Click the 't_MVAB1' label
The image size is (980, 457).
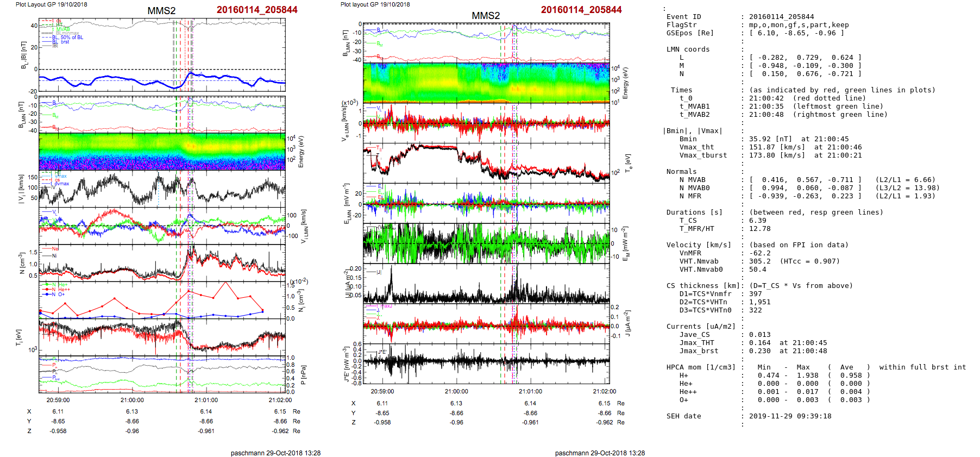pyautogui.click(x=695, y=107)
